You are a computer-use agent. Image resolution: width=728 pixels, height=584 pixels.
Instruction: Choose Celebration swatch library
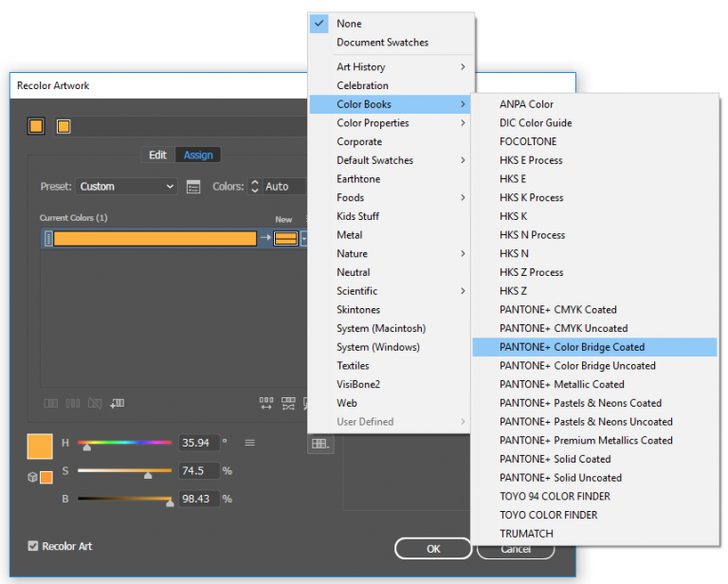pyautogui.click(x=391, y=85)
